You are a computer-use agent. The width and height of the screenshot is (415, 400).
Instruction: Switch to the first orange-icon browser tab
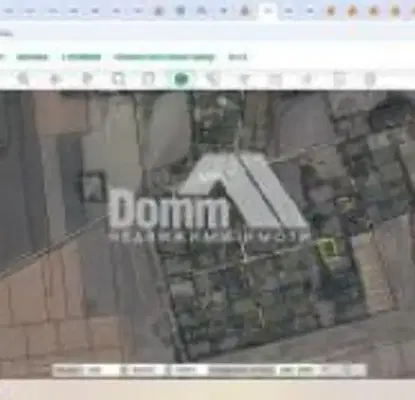331,11
